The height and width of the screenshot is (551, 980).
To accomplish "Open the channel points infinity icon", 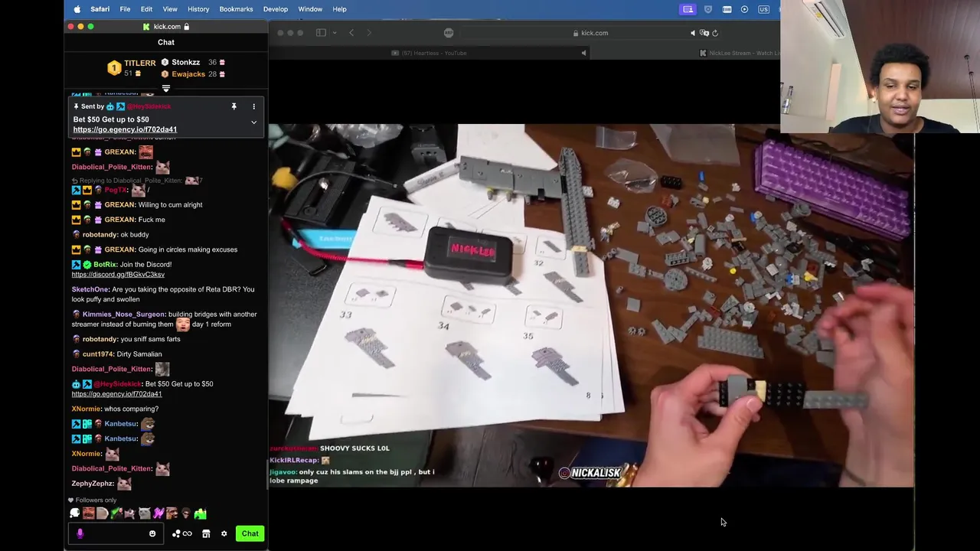I will (x=187, y=533).
